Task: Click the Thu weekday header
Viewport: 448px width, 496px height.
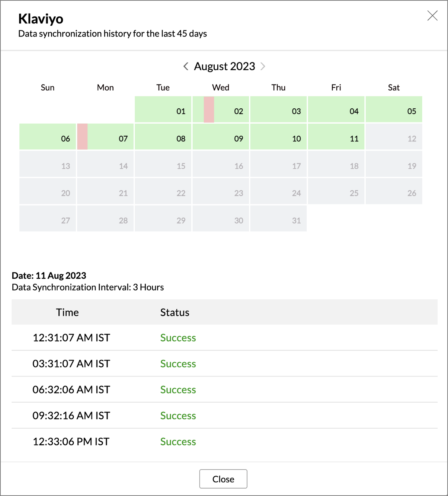Action: coord(278,88)
